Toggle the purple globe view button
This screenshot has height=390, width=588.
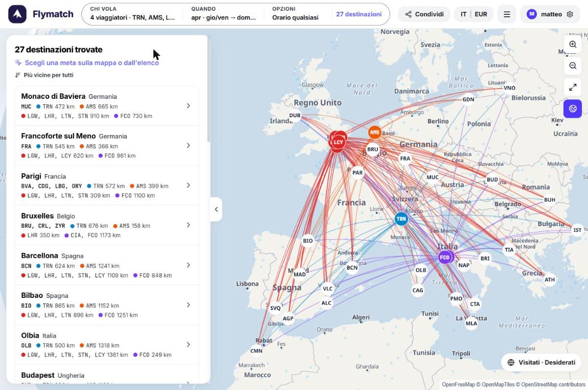pos(573,109)
